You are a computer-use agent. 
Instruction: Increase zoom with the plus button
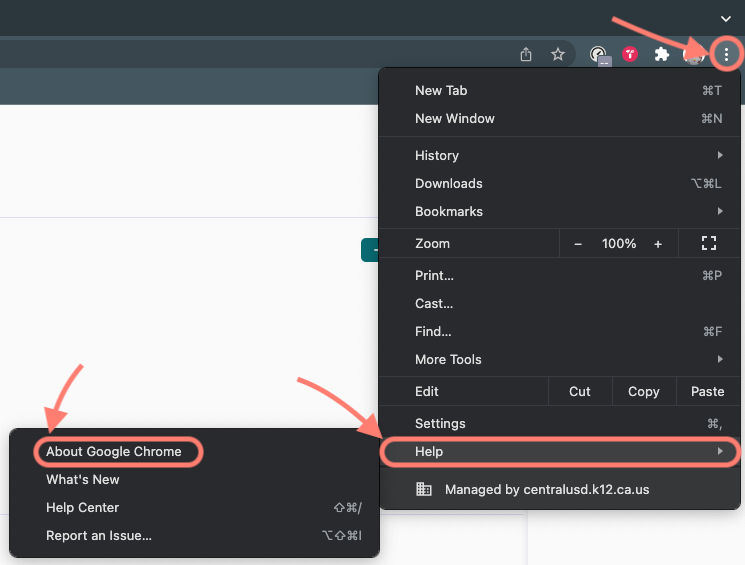(658, 244)
